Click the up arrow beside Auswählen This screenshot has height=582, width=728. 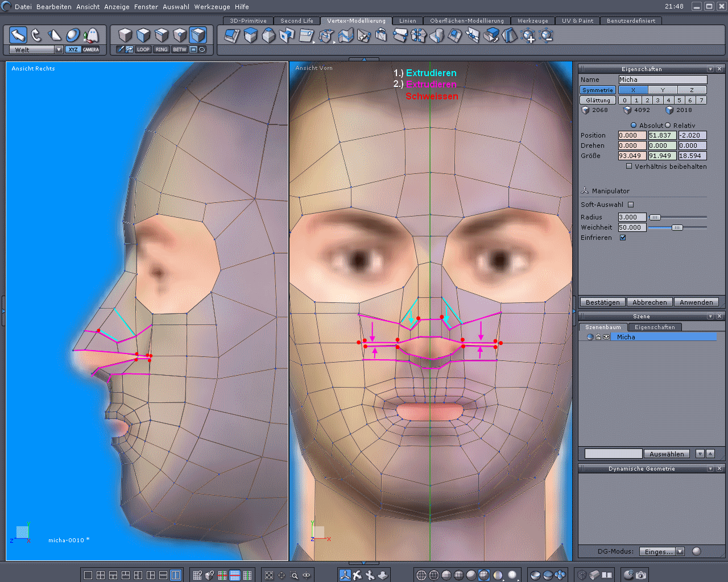710,454
